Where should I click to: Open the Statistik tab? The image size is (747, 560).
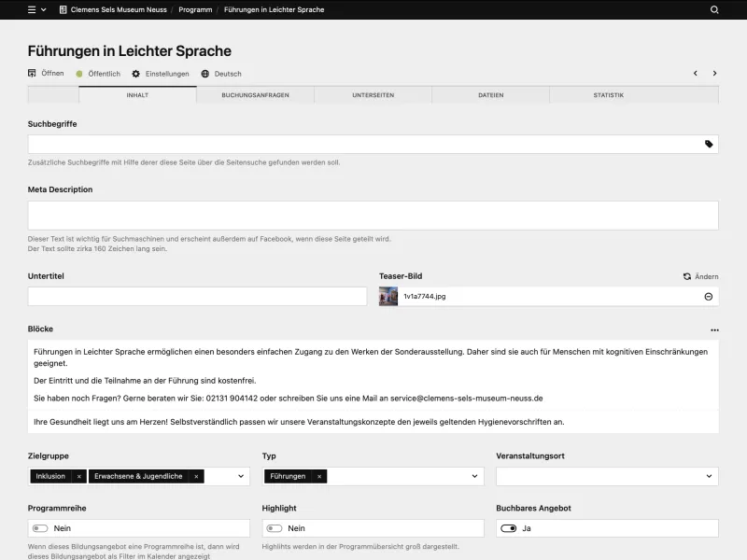click(x=608, y=94)
